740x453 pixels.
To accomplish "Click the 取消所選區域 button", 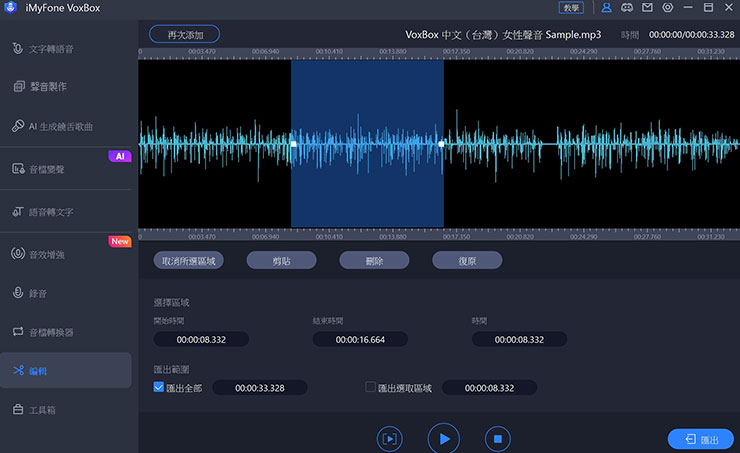I will pos(189,260).
